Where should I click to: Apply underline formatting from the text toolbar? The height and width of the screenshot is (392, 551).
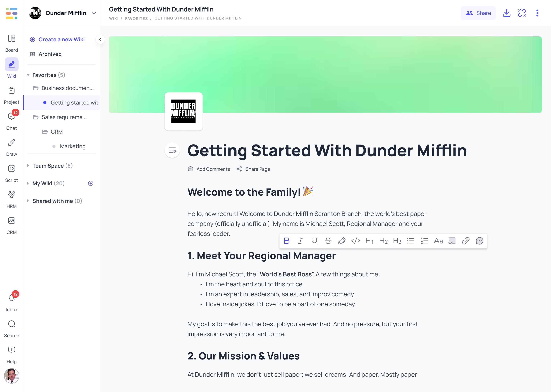(314, 241)
